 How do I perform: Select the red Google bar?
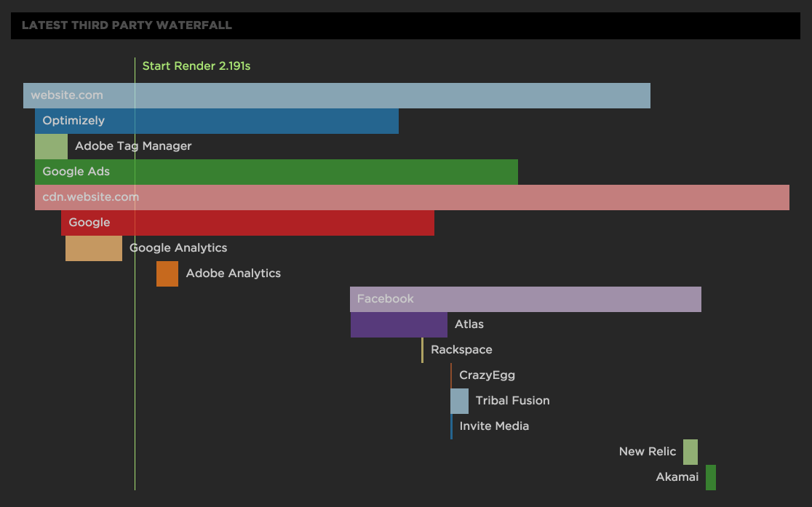(247, 223)
